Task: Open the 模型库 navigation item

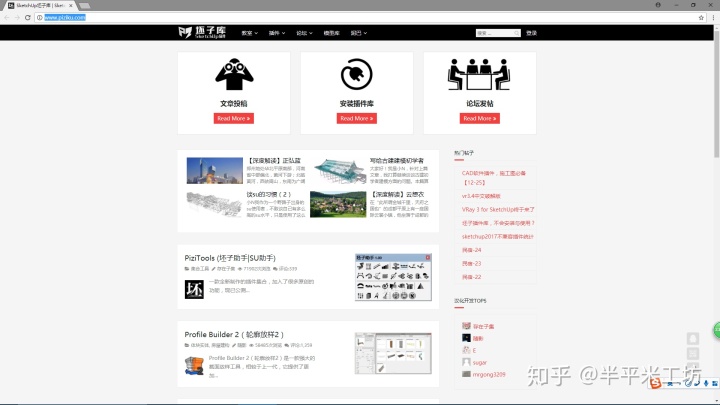Action: pos(332,33)
